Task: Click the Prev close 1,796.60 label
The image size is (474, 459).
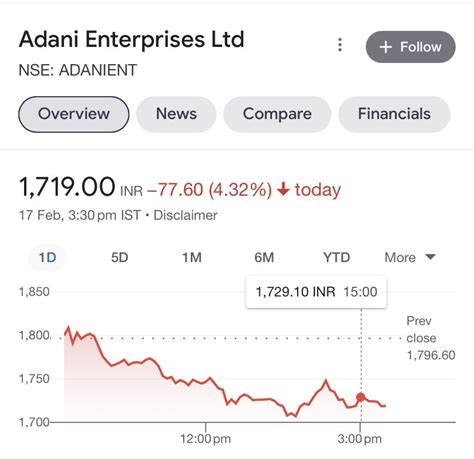Action: point(431,338)
